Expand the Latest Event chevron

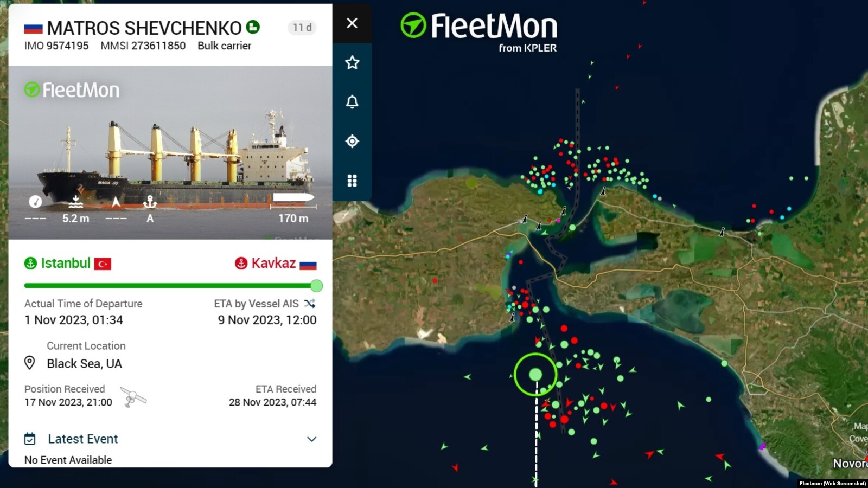311,439
